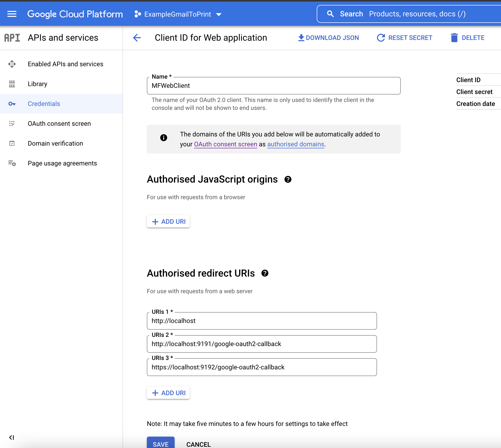This screenshot has height=448, width=501.
Task: Click the trash bin delete icon
Action: click(x=454, y=38)
